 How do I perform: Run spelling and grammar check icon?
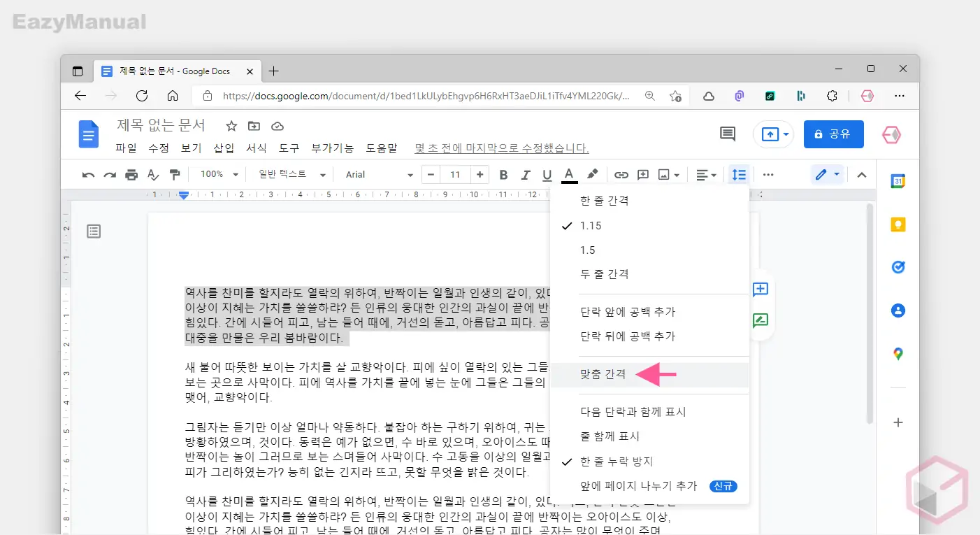(x=153, y=175)
